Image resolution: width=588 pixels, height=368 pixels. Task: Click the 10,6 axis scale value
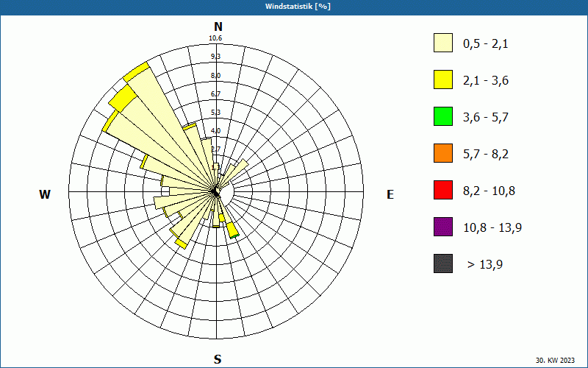point(215,38)
